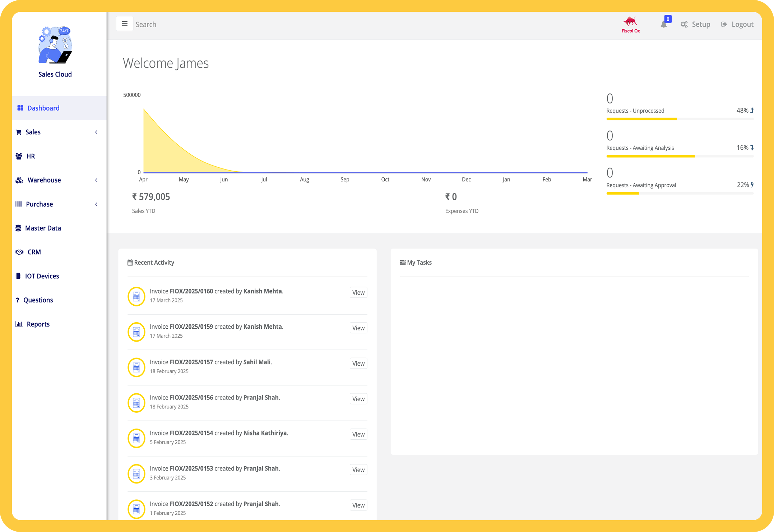This screenshot has height=532, width=774.
Task: Expand the Purchase submenu chevron
Action: pyautogui.click(x=96, y=204)
